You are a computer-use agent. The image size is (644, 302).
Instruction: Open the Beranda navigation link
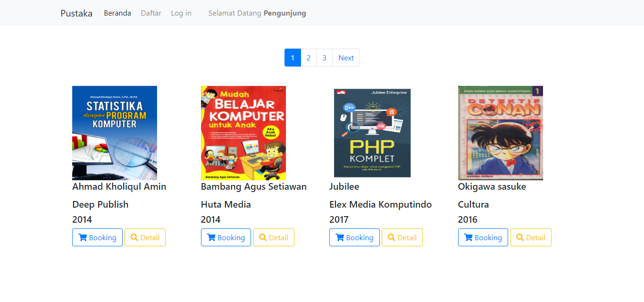point(117,13)
